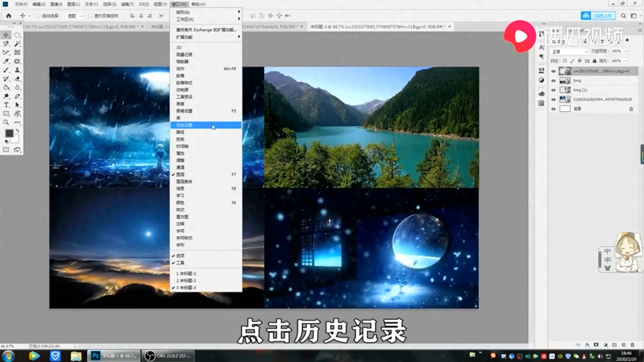
Task: Click the 66.67% zoom field in status bar
Action: tap(7, 346)
